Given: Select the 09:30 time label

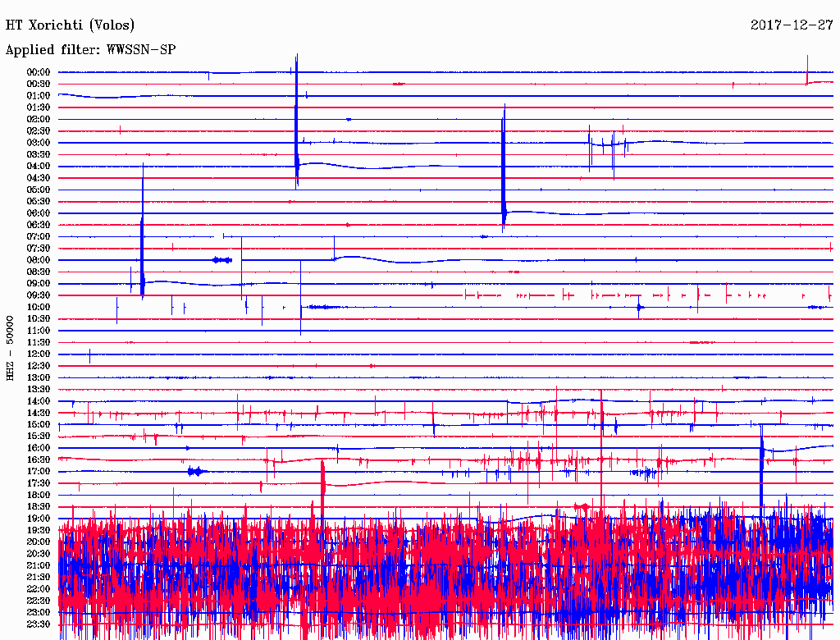Looking at the screenshot, I should tap(39, 296).
